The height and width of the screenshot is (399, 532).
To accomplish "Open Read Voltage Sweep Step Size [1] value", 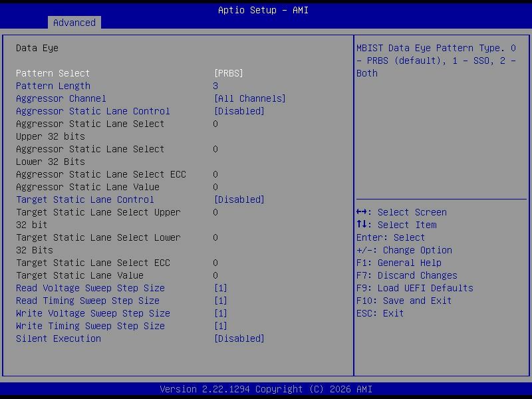I will [x=221, y=288].
